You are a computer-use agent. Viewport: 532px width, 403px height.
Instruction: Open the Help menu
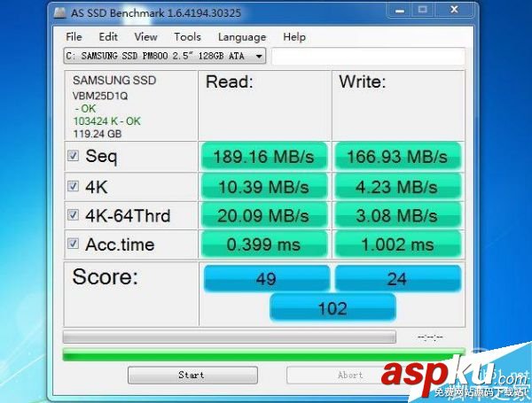pyautogui.click(x=294, y=36)
